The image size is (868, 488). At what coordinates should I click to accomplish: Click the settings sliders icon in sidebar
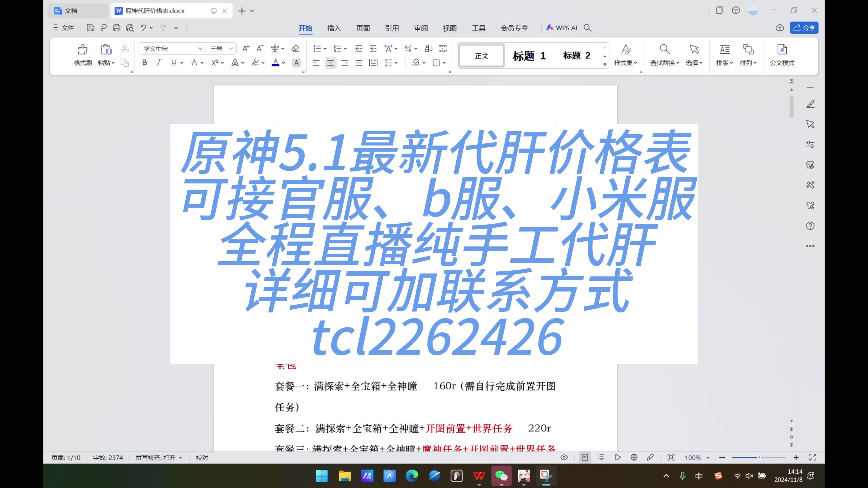[x=810, y=145]
